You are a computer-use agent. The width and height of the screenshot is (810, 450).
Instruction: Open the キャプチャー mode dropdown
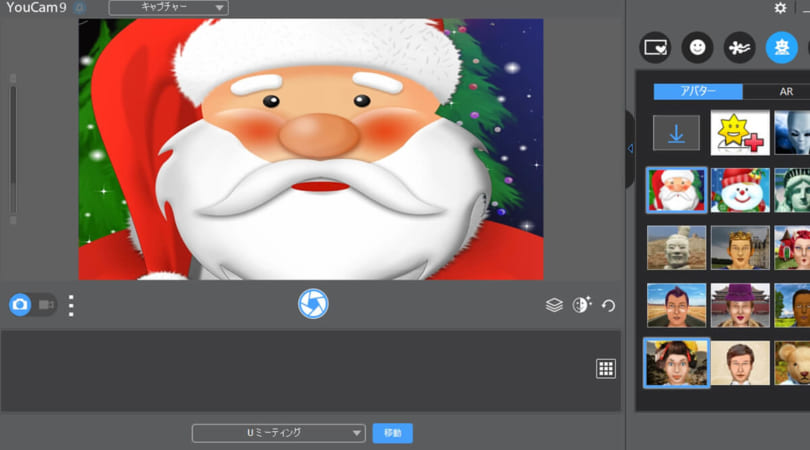168,7
